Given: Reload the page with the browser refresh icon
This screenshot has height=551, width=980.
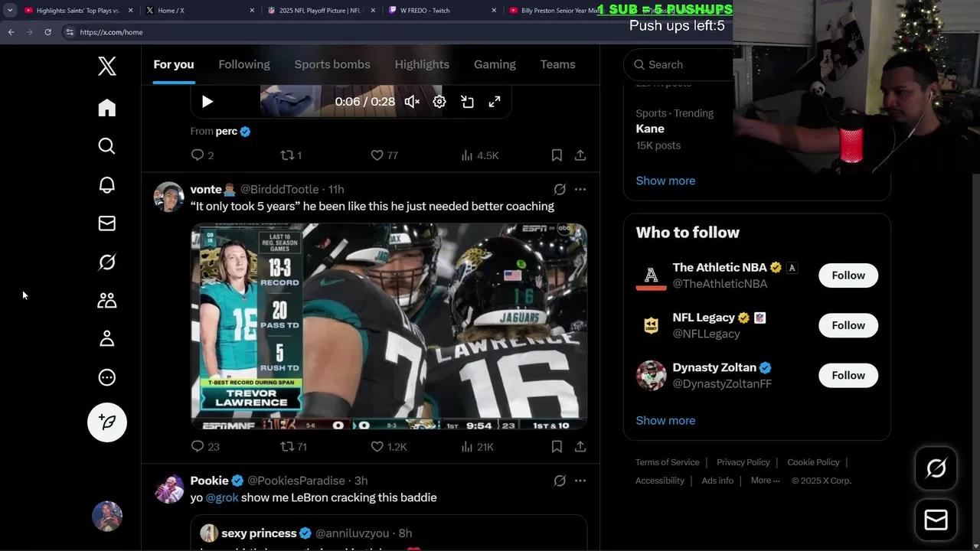Looking at the screenshot, I should [47, 32].
